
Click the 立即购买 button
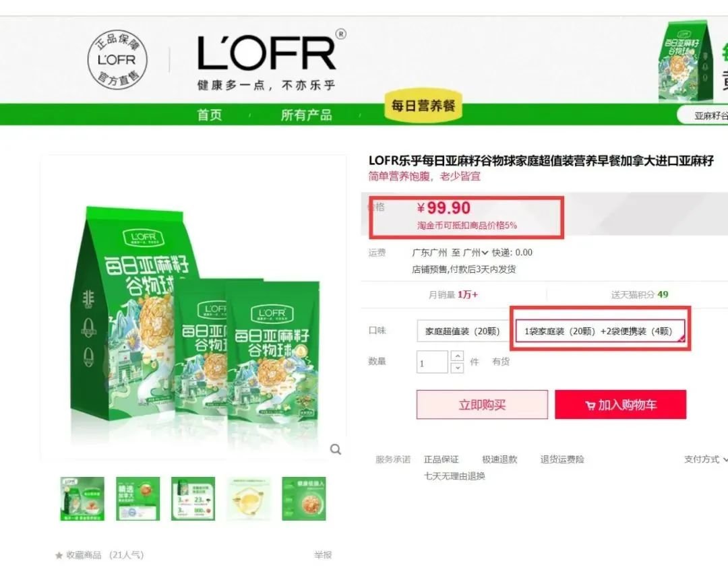[x=482, y=405]
